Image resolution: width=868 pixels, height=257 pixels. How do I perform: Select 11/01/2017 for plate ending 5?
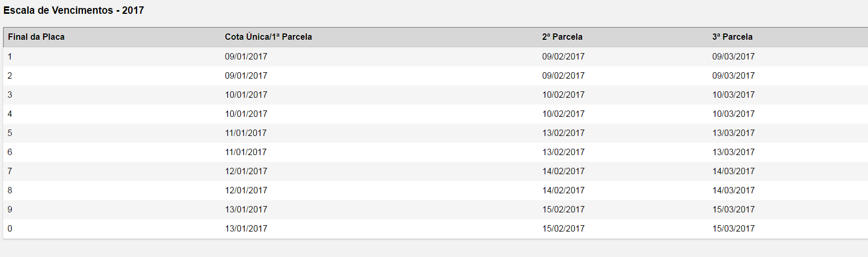point(246,133)
